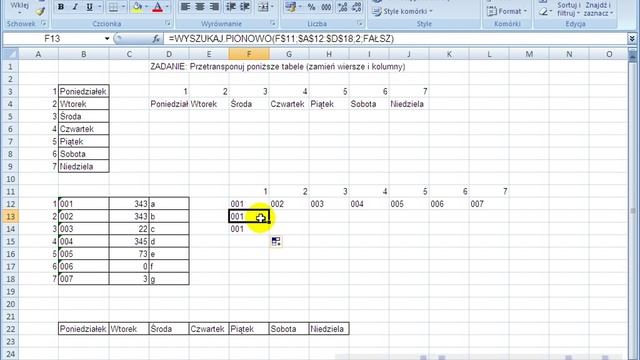
Task: Select column F header
Action: tap(249, 54)
